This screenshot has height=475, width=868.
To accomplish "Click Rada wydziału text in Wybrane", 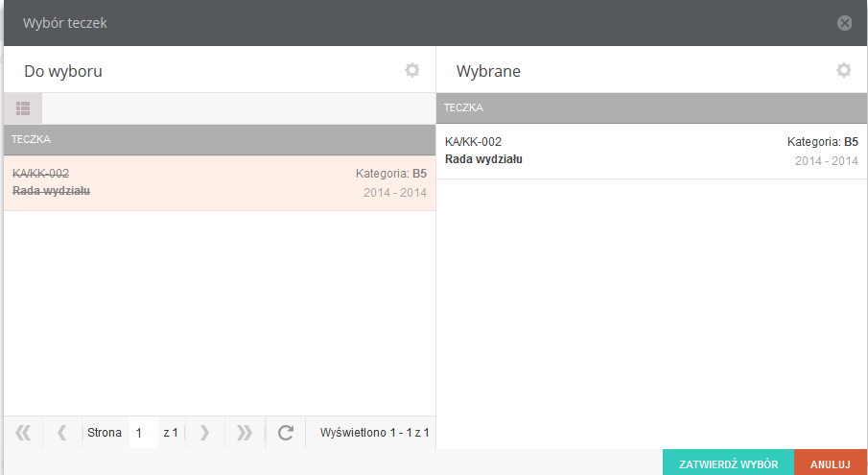I will coord(483,159).
